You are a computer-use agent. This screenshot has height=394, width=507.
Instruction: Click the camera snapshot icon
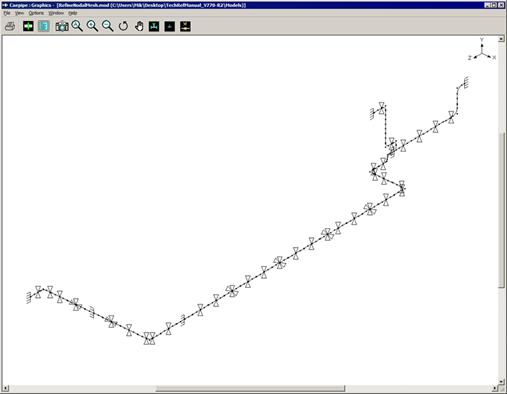(x=62, y=26)
